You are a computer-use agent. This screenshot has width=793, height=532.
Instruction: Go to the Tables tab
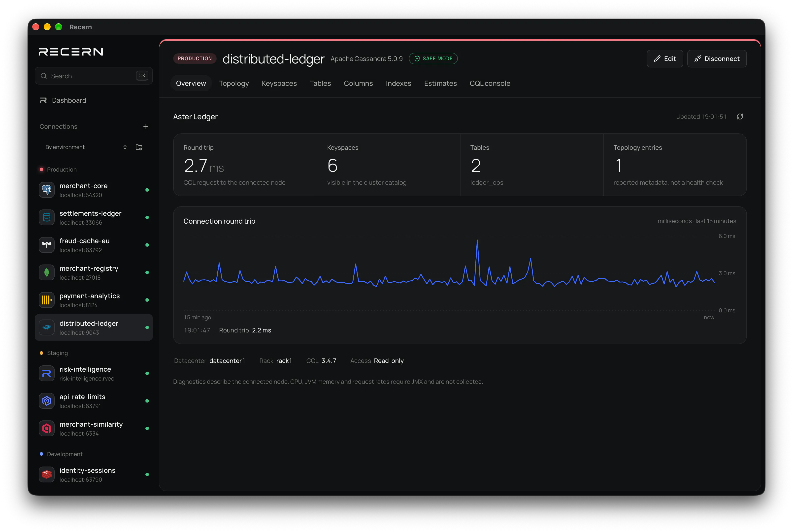click(x=320, y=84)
